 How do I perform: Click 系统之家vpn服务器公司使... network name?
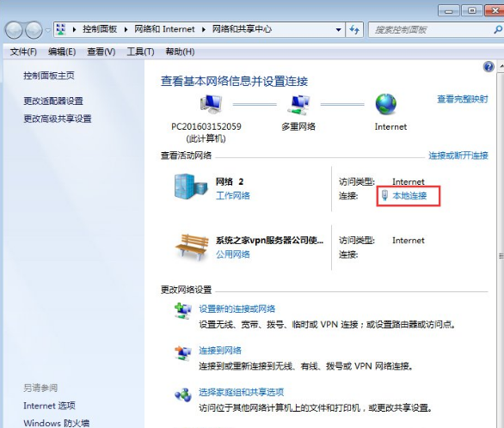[270, 241]
